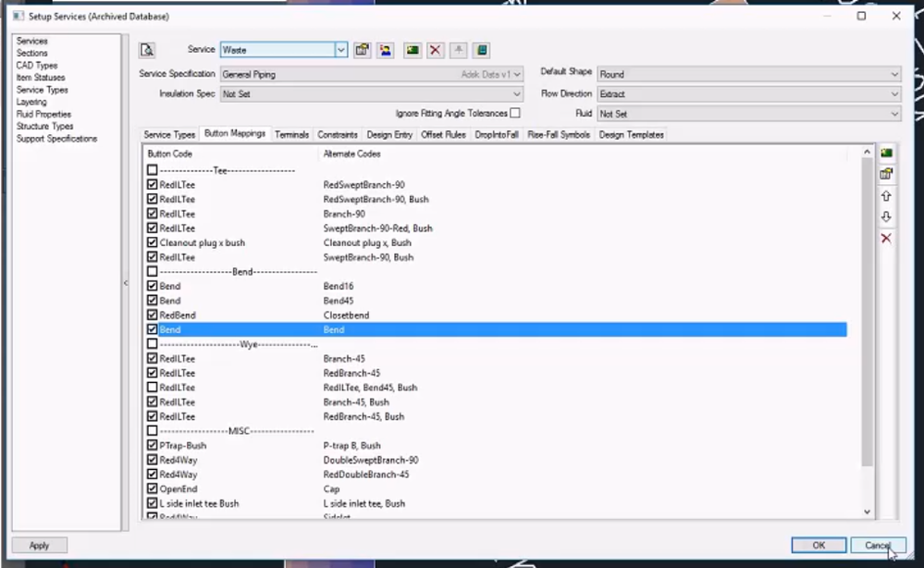Open the Flow Direction dropdown
Viewport: 924px width, 568px height.
(748, 93)
